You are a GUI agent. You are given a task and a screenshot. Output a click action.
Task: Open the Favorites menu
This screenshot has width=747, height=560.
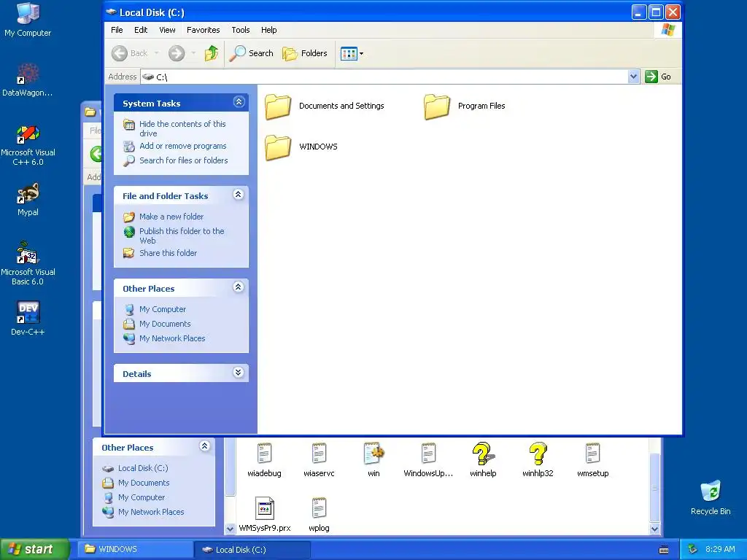(204, 30)
